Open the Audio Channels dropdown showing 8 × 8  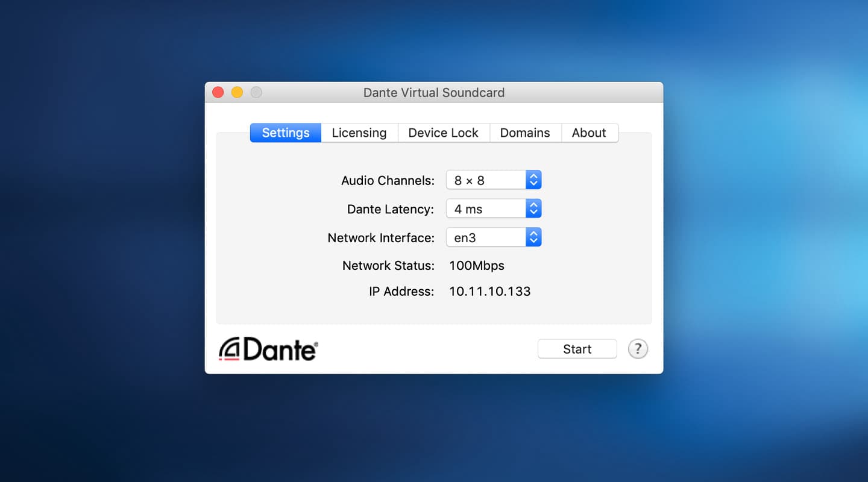494,180
